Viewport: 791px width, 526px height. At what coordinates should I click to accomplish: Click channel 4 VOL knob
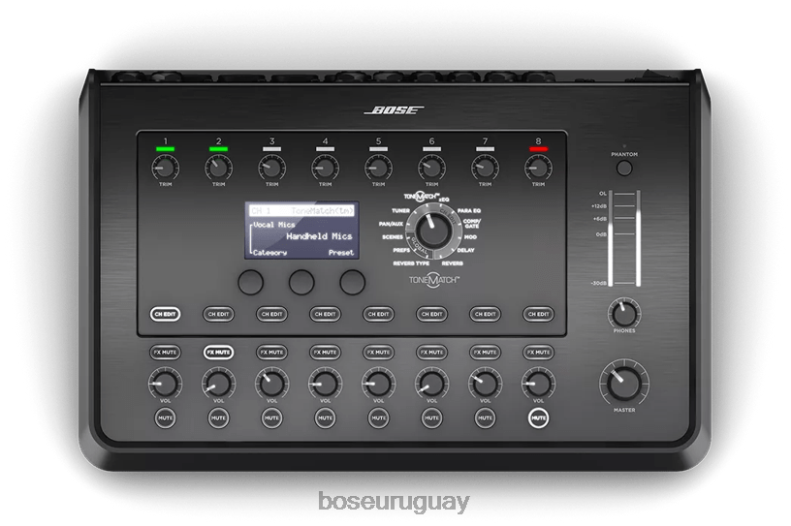[x=325, y=383]
